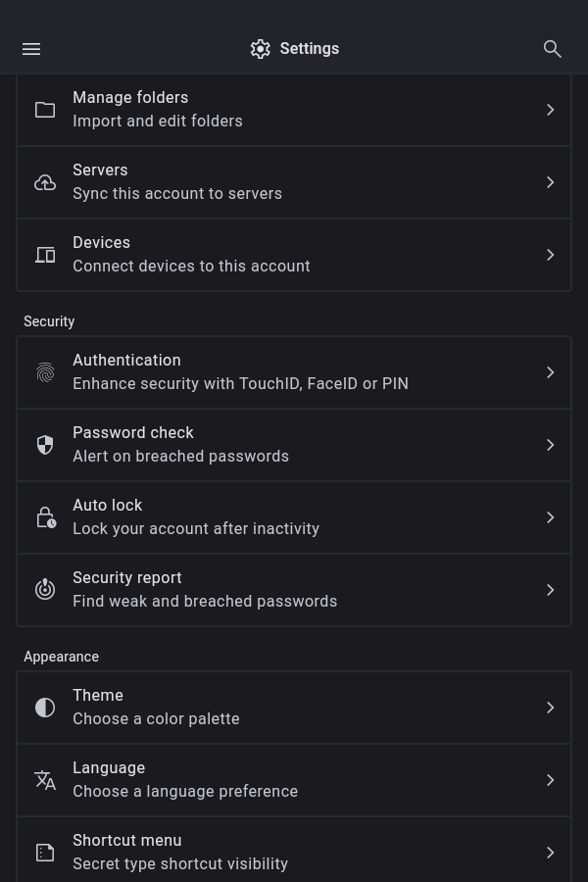This screenshot has height=882, width=588.
Task: Click the Manage folders folder icon
Action: (45, 110)
